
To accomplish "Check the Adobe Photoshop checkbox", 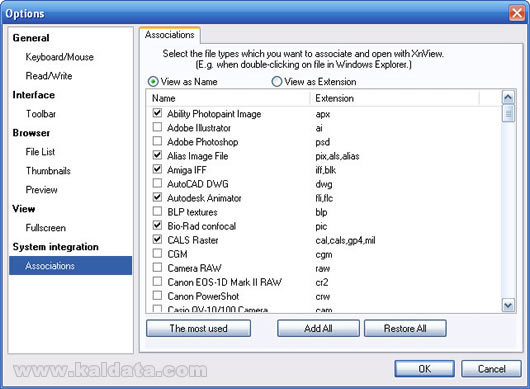I will 157,141.
